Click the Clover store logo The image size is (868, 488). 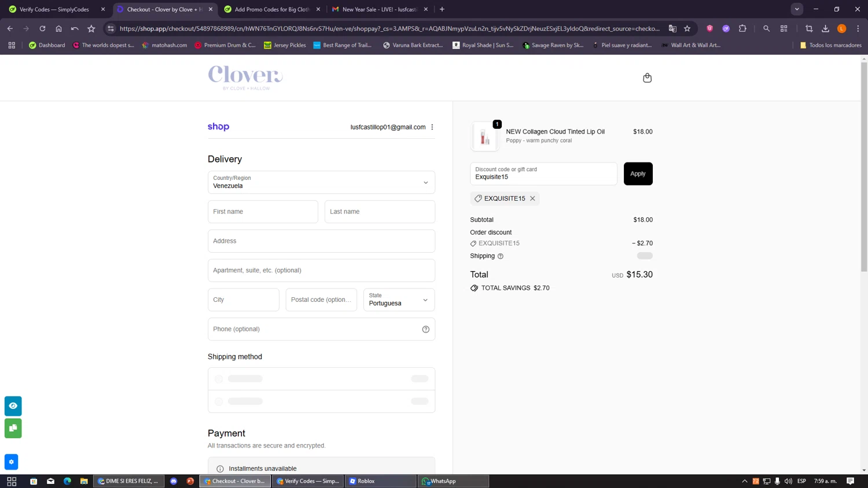pyautogui.click(x=245, y=77)
